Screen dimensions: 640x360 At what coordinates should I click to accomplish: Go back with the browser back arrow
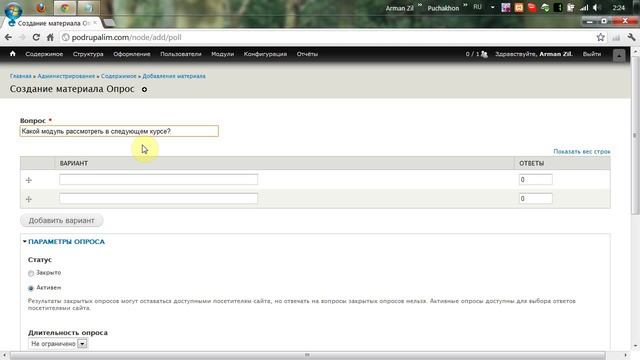8,37
